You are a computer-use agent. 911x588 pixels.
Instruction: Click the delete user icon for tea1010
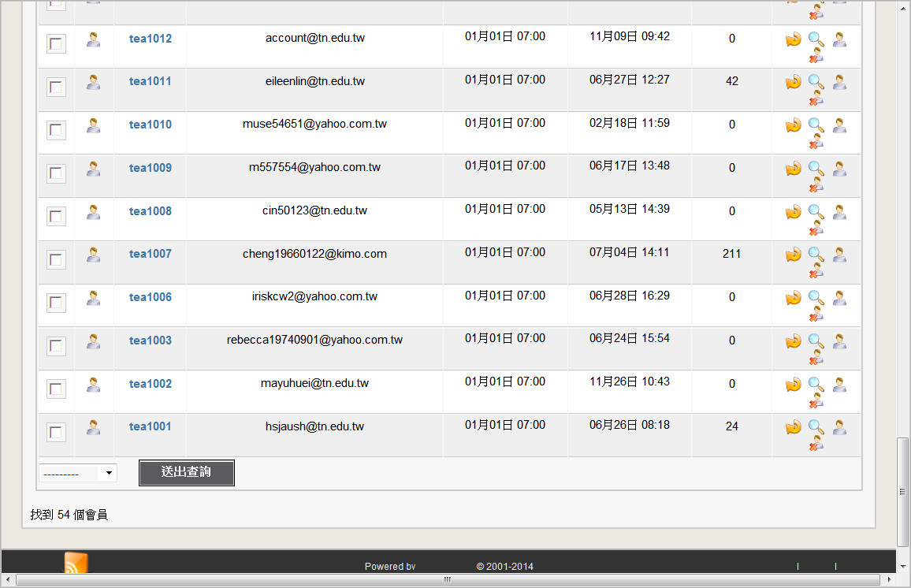(816, 142)
